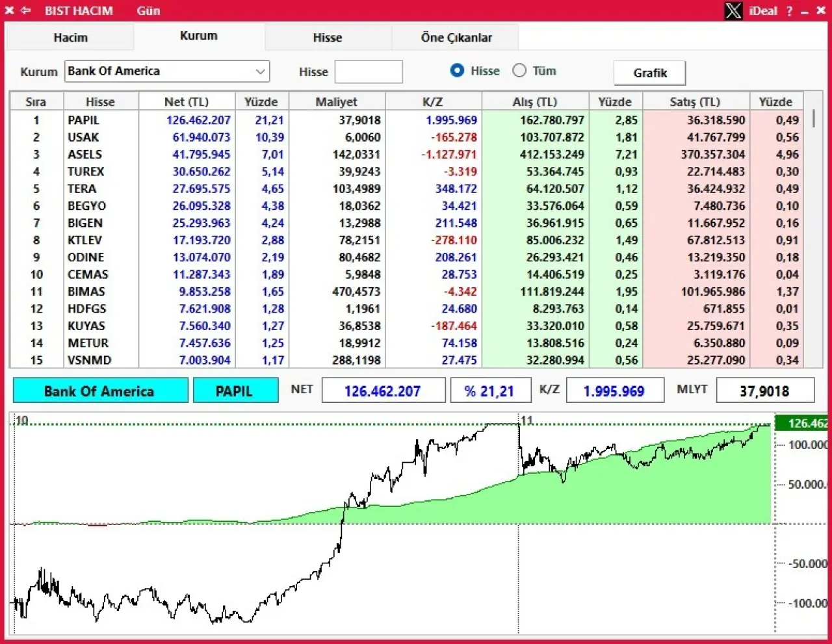Image resolution: width=832 pixels, height=644 pixels.
Task: Click the back arrow icon in title bar
Action: point(26,10)
